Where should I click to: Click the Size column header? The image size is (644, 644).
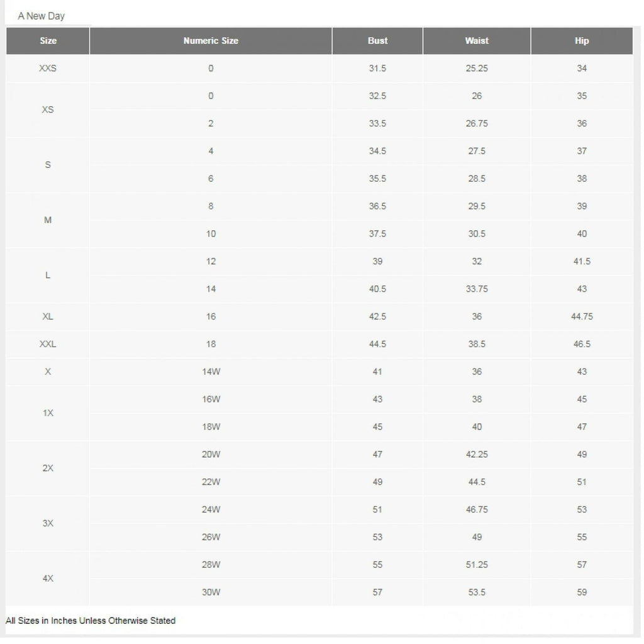(x=48, y=41)
